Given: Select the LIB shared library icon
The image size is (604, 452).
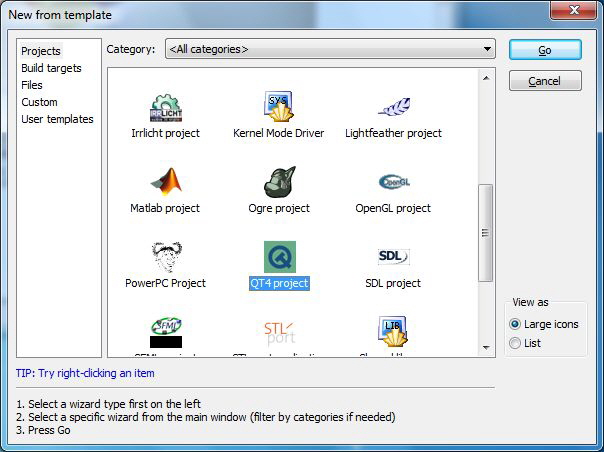Looking at the screenshot, I should point(393,331).
